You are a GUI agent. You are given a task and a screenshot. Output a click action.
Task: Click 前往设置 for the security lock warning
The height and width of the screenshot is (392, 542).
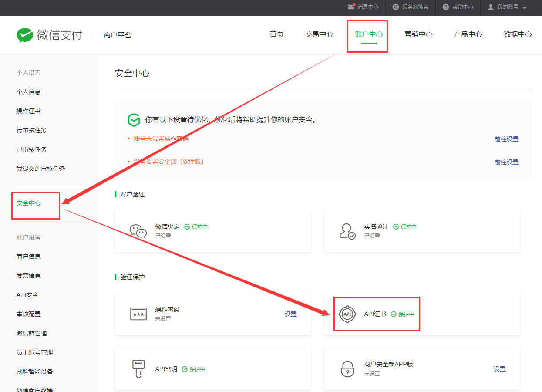click(x=506, y=162)
